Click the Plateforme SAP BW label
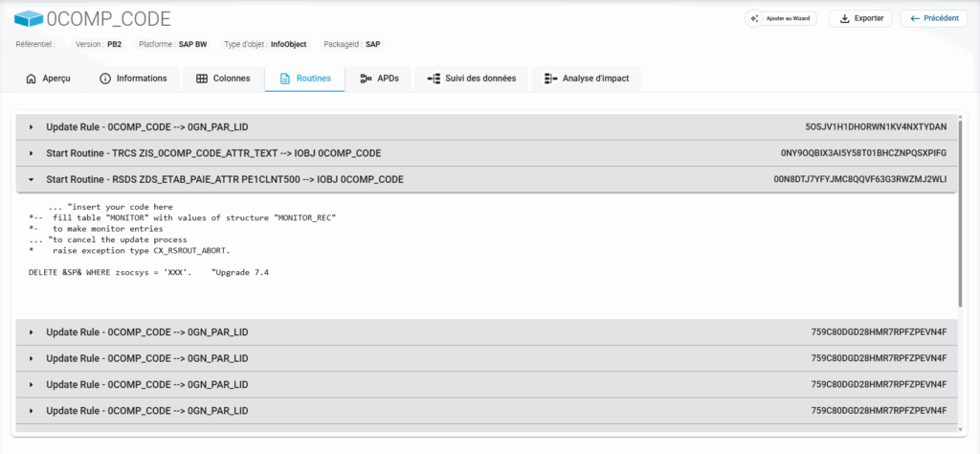 click(x=172, y=44)
